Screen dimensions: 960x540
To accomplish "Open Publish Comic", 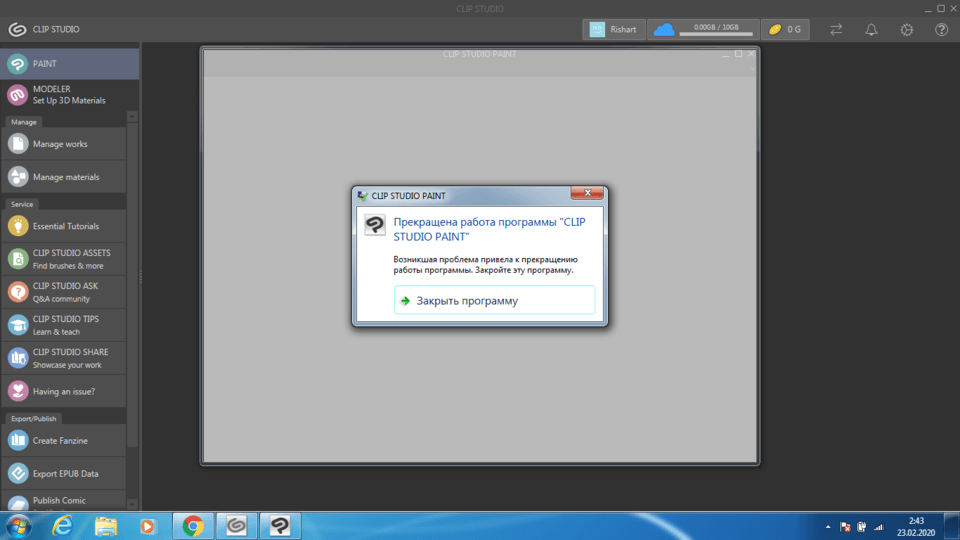I will (x=64, y=501).
